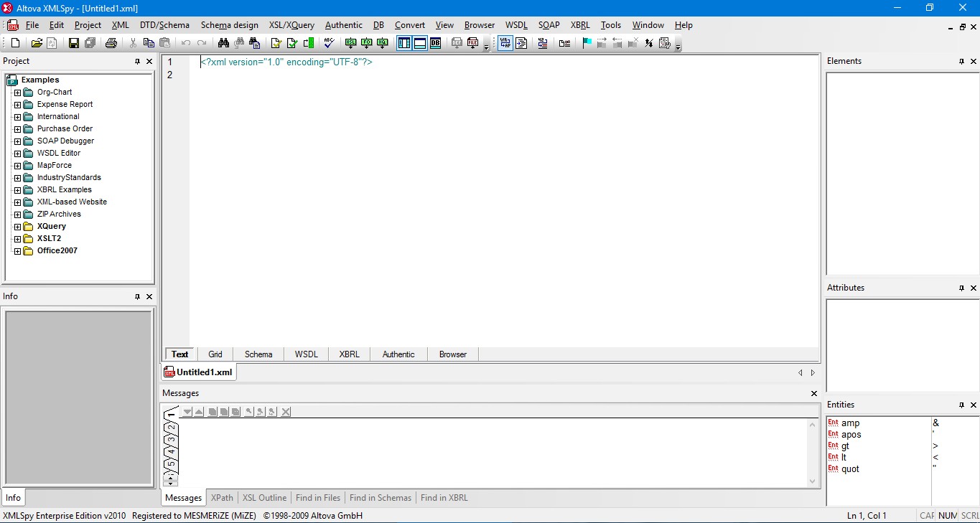Expand the International folder node
This screenshot has width=980, height=523.
tap(18, 117)
